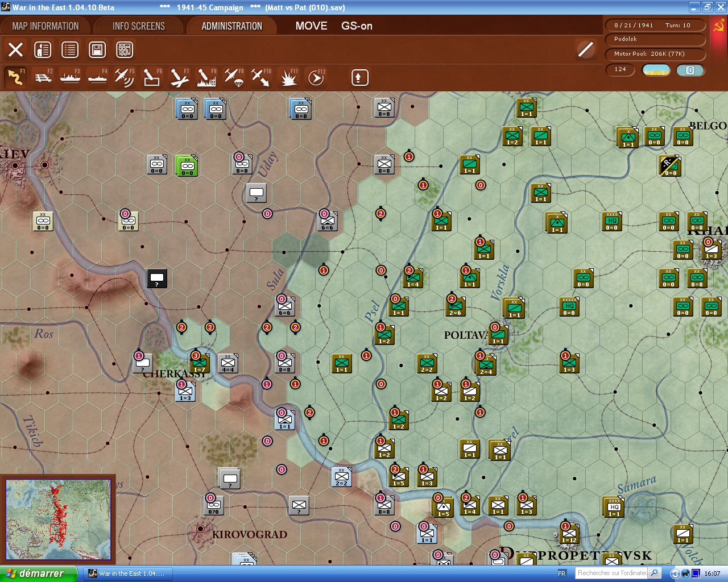Click the up-arrow toolbar toggle button
The width and height of the screenshot is (728, 582).
pyautogui.click(x=359, y=77)
